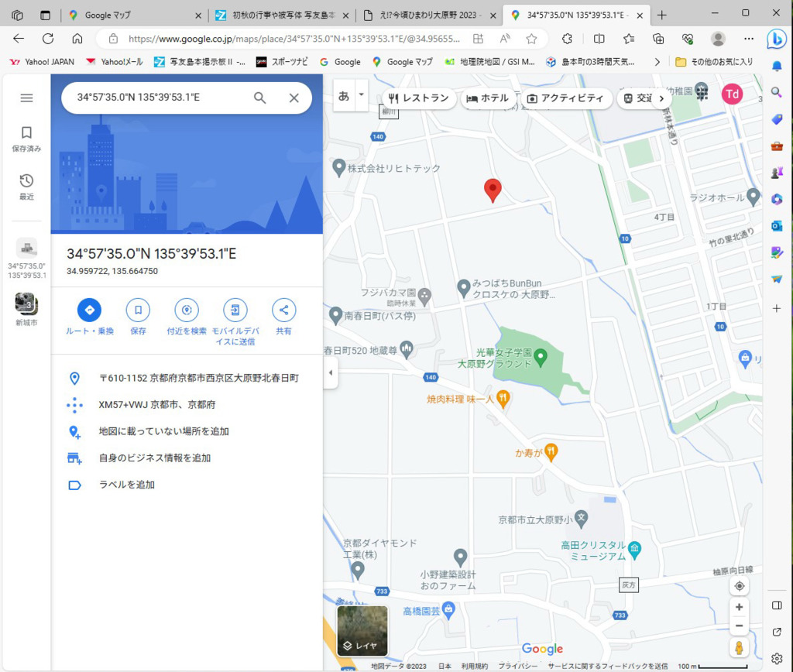
Task: Click the address bar URL
Action: 294,39
